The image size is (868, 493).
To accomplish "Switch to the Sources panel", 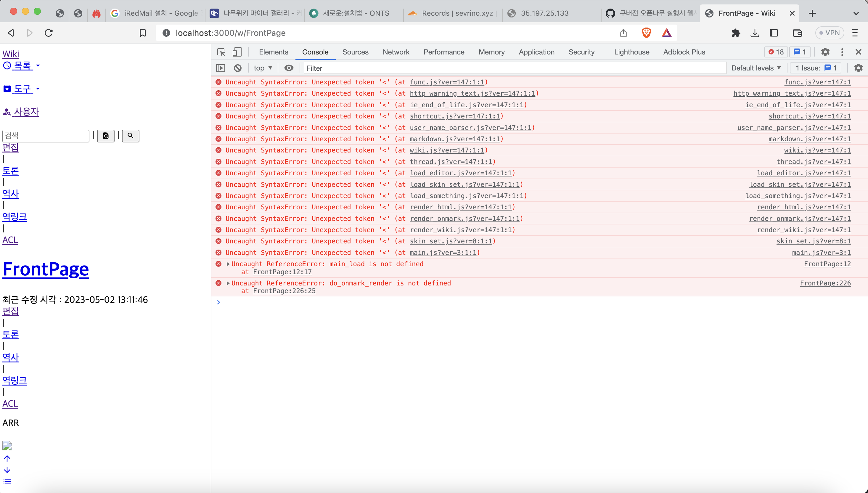I will coord(356,52).
